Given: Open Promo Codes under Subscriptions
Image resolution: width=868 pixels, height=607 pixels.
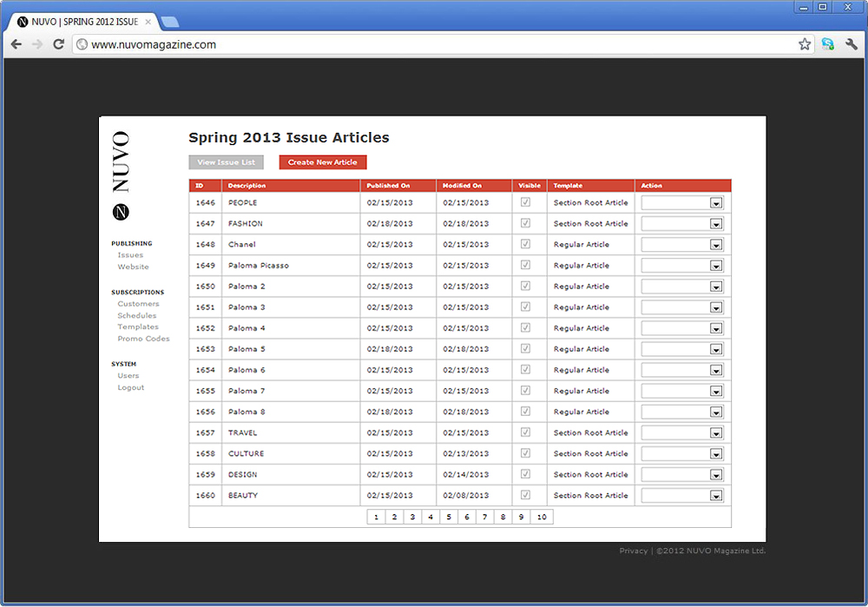Looking at the screenshot, I should coord(143,339).
